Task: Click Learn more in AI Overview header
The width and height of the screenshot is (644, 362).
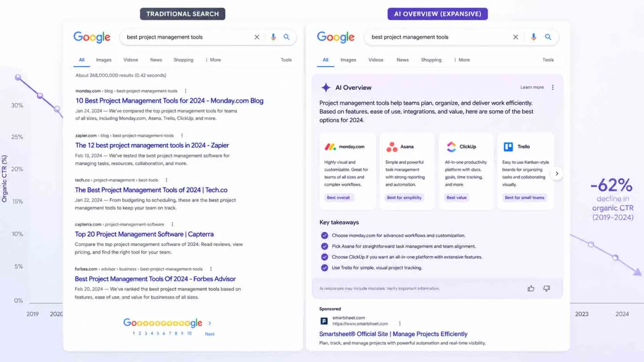Action: pos(532,87)
